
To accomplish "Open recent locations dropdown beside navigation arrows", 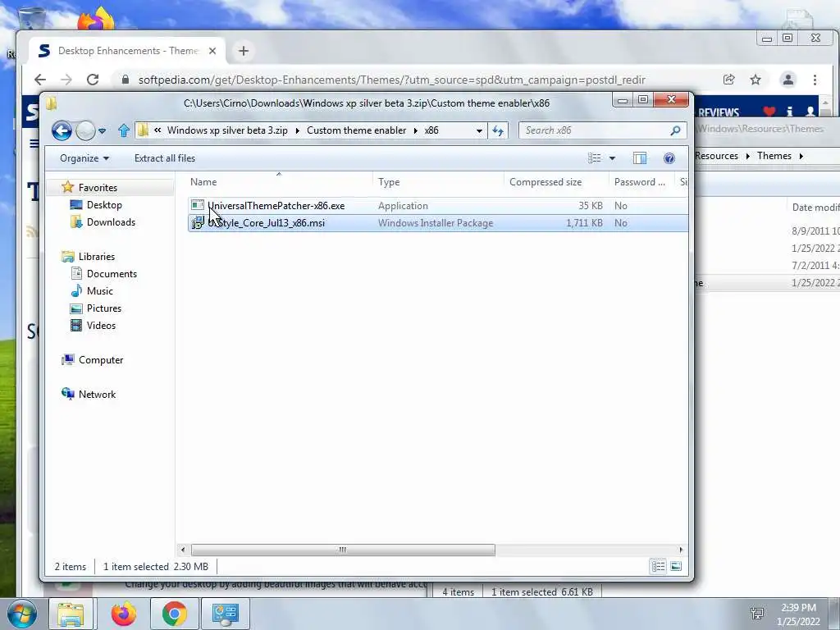I will click(102, 130).
